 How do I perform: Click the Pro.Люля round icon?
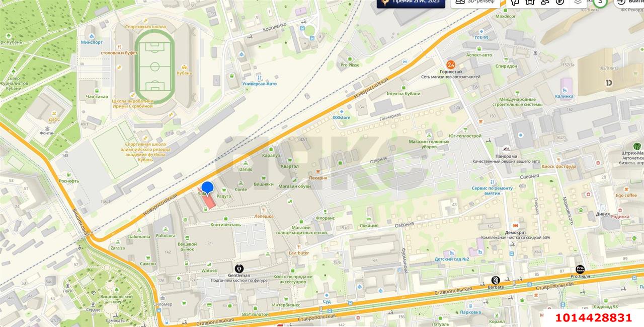[x=580, y=270]
